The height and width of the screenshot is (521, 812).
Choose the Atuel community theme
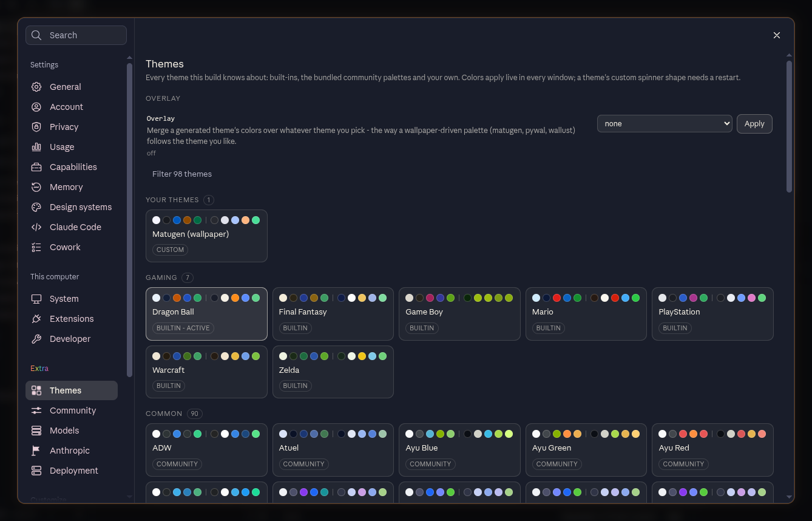point(333,450)
